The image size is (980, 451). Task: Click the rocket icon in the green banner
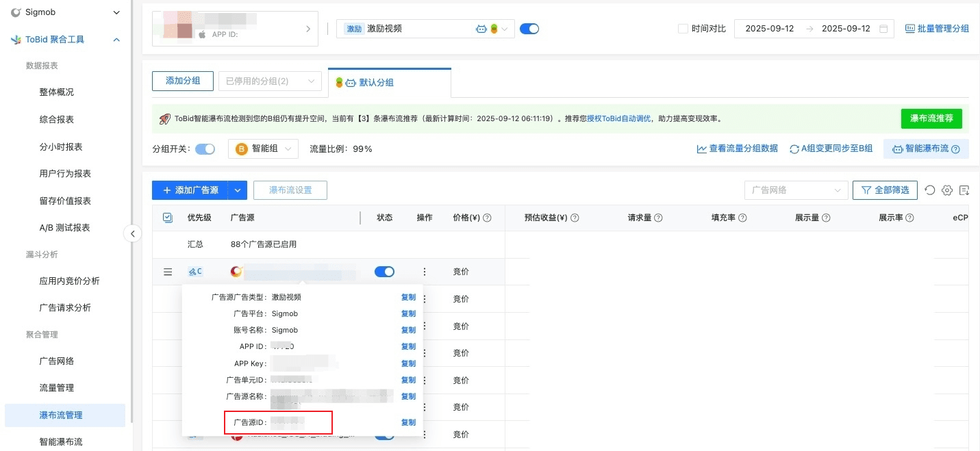(x=164, y=119)
